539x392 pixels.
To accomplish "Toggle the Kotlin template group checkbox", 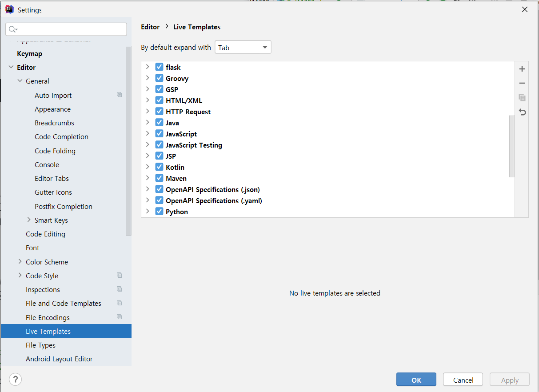I will 159,167.
